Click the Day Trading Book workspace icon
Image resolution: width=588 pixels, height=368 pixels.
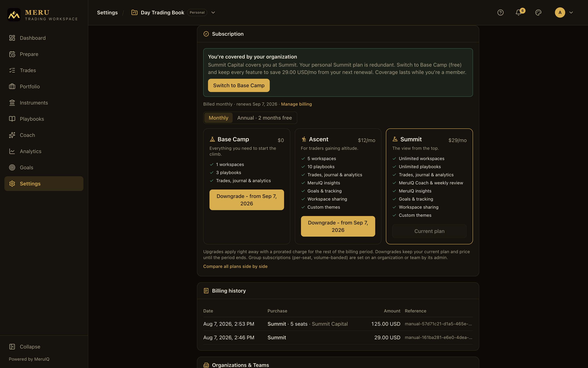[x=134, y=12]
